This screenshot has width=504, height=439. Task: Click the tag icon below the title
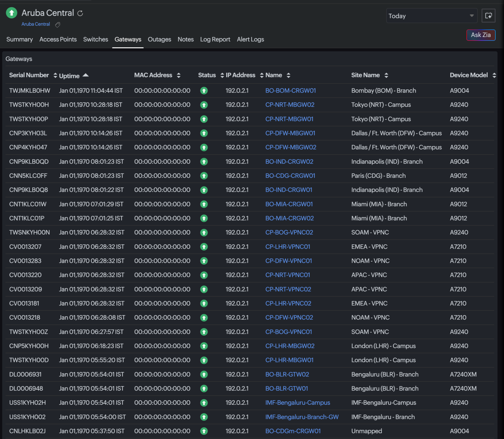click(58, 24)
